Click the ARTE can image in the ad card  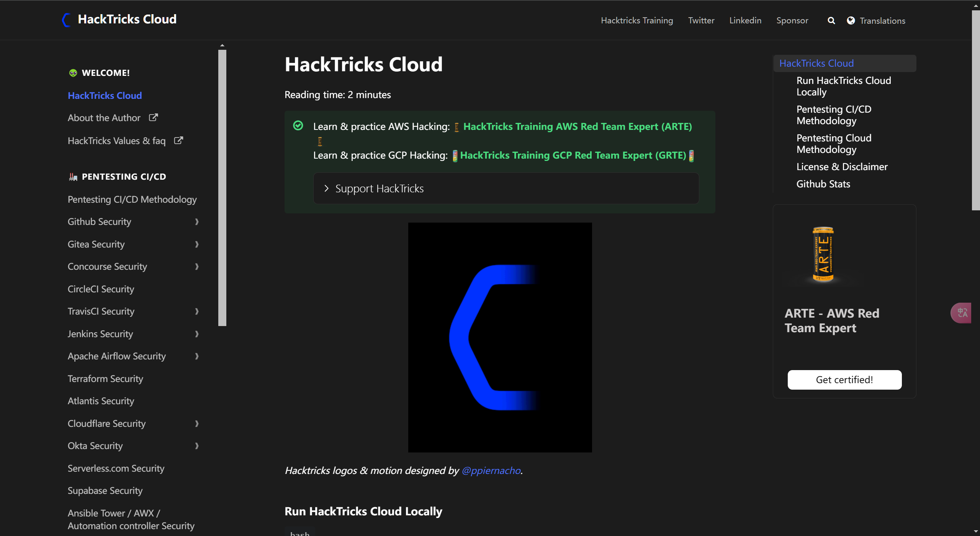pyautogui.click(x=823, y=254)
